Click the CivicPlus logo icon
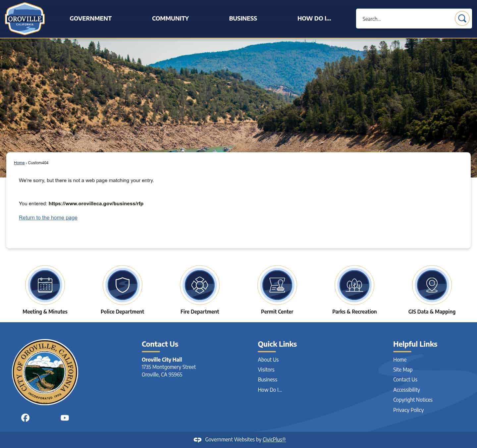The height and width of the screenshot is (448, 477). click(x=197, y=439)
